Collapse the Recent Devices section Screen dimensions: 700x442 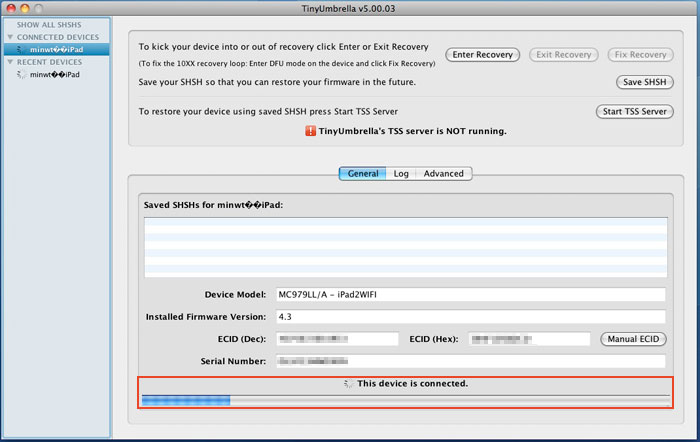tap(10, 62)
